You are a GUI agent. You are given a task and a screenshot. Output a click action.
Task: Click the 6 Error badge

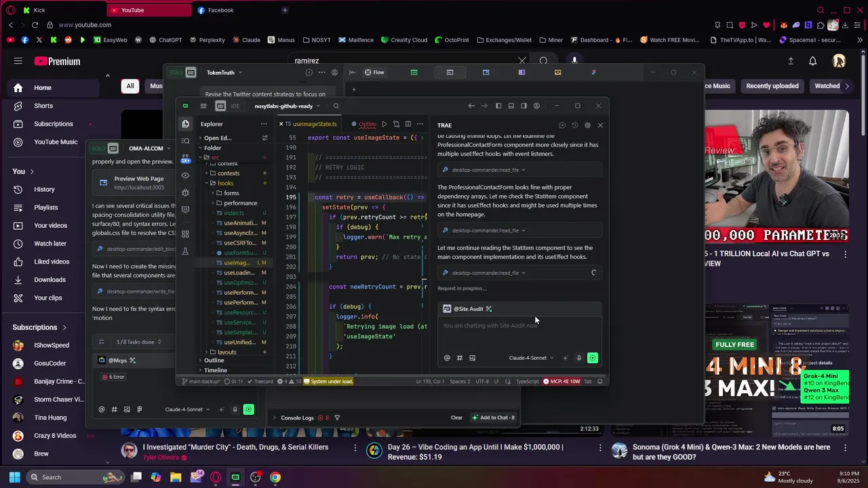point(113,377)
